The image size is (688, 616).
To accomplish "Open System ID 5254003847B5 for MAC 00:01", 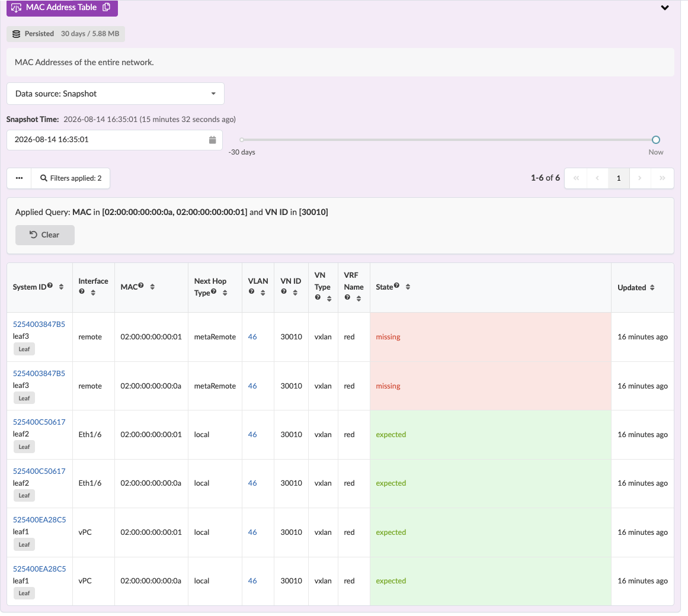I will [x=39, y=325].
